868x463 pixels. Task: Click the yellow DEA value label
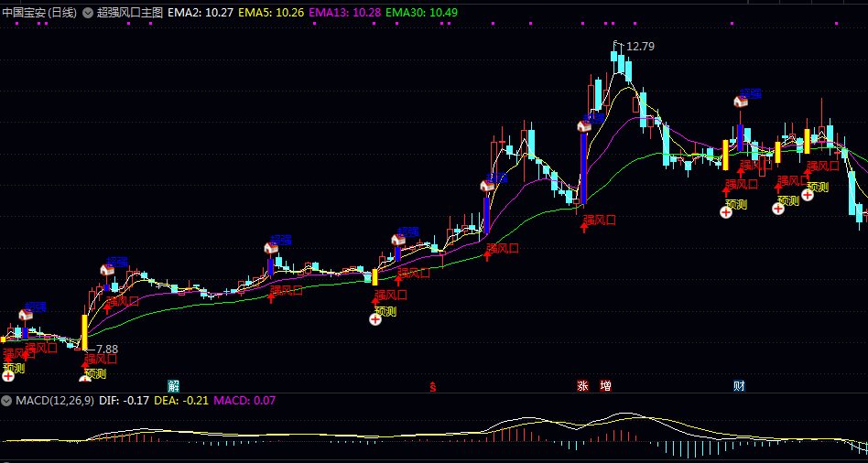(x=181, y=401)
